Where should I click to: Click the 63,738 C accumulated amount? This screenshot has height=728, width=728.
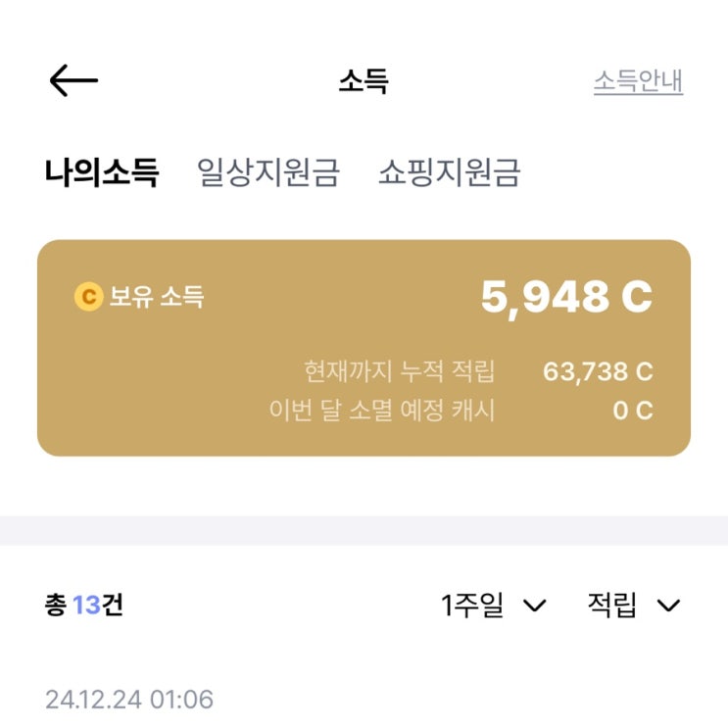click(x=598, y=372)
